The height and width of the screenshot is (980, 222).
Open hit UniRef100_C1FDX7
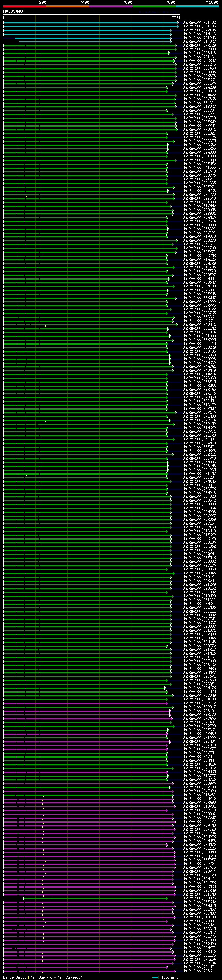click(x=199, y=41)
